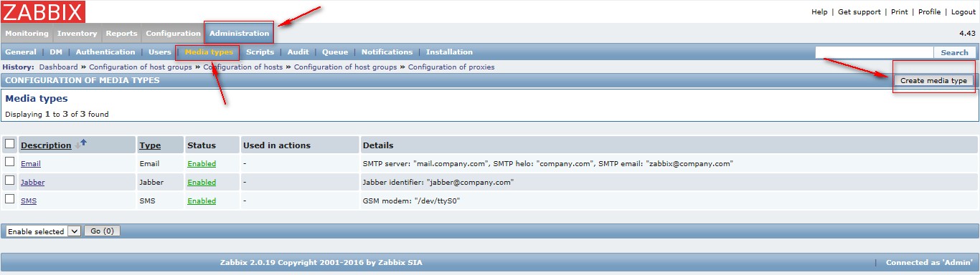Click SMTP server details text for Email
The height and width of the screenshot is (275, 980).
click(x=548, y=164)
